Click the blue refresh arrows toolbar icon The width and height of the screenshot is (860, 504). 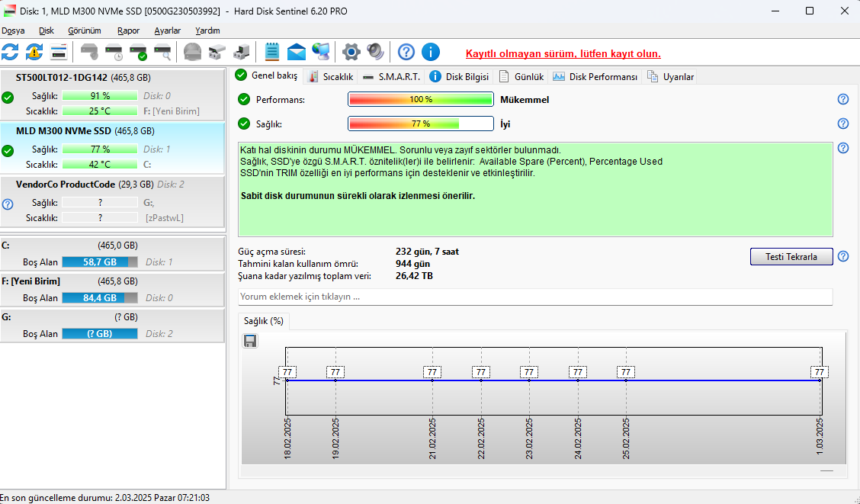point(10,52)
